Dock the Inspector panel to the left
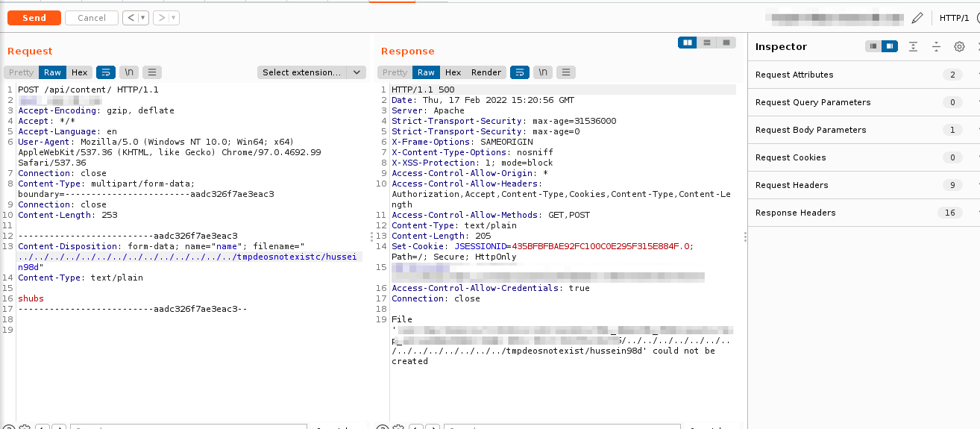 (x=873, y=46)
